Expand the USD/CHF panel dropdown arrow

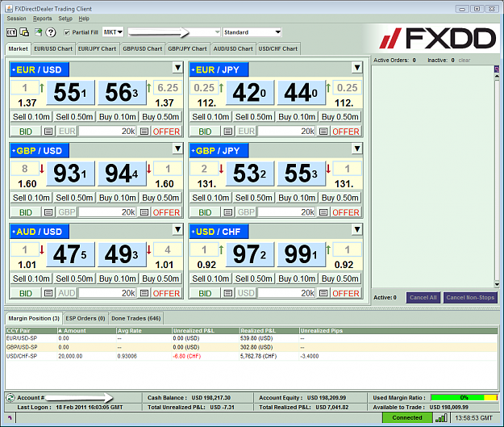click(357, 230)
